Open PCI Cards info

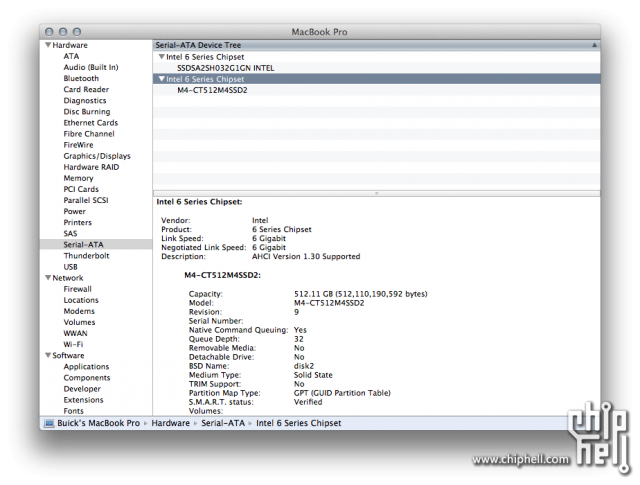point(81,189)
